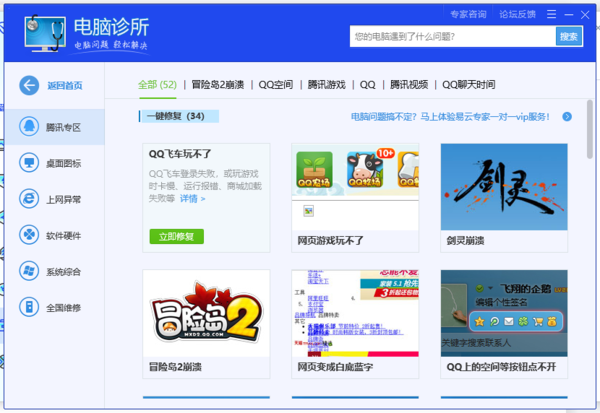Viewport: 600px width, 413px height.
Task: Open the 上网异常 browser icon
Action: [x=29, y=198]
